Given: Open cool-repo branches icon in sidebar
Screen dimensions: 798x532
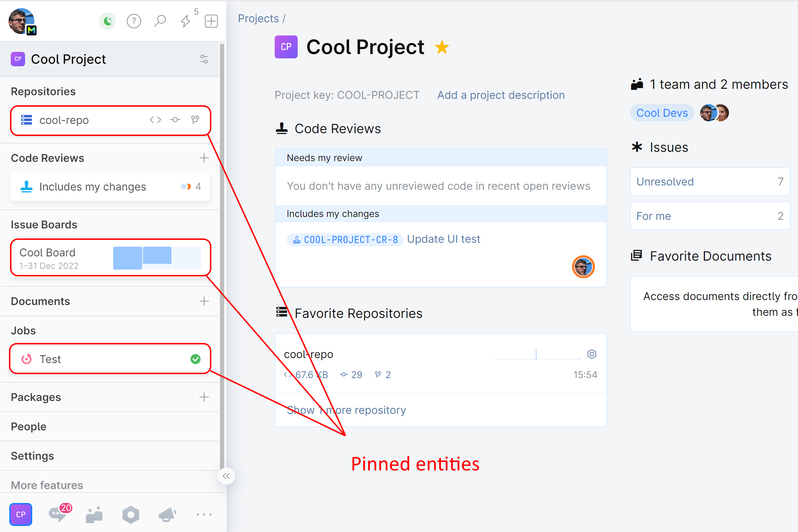Looking at the screenshot, I should coord(195,120).
